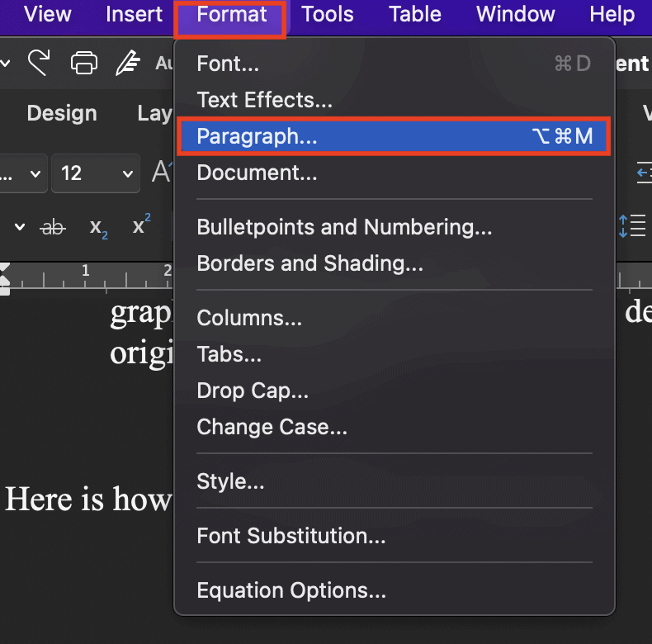Open Borders and Shading... dialog
Image resolution: width=652 pixels, height=644 pixels.
(395, 263)
